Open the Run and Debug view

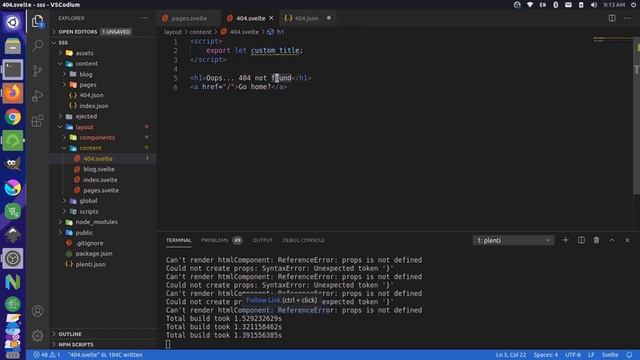pos(38,96)
